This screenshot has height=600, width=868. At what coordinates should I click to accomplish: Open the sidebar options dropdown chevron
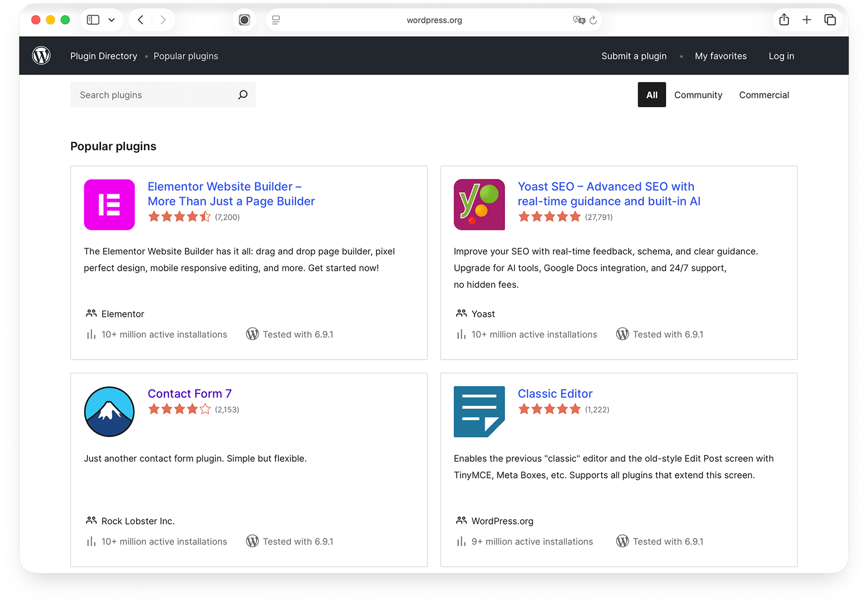click(x=112, y=20)
